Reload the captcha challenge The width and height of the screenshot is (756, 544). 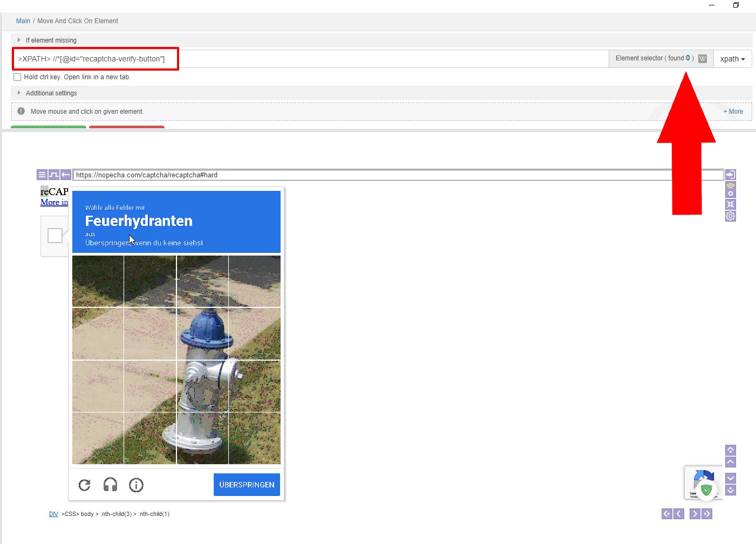[85, 485]
